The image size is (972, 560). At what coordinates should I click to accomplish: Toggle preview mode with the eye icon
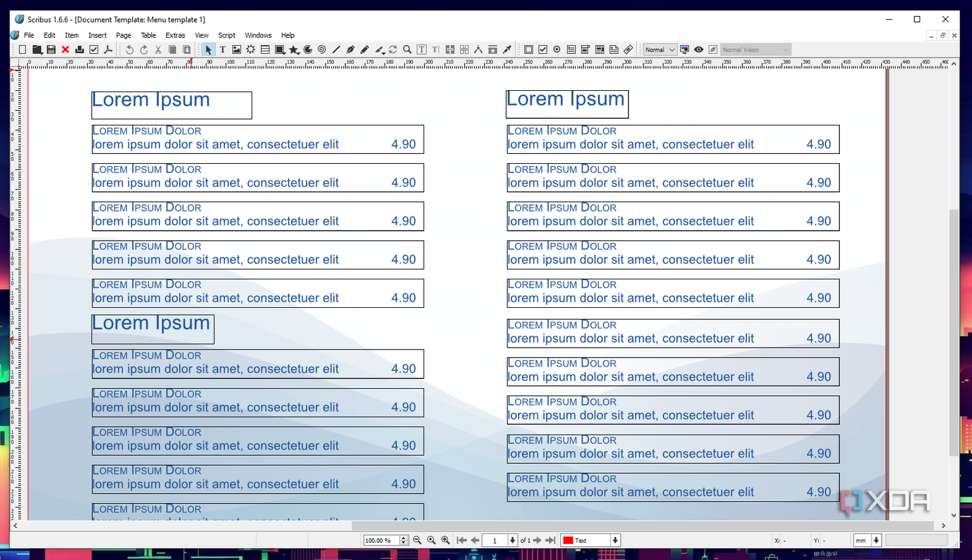[698, 50]
